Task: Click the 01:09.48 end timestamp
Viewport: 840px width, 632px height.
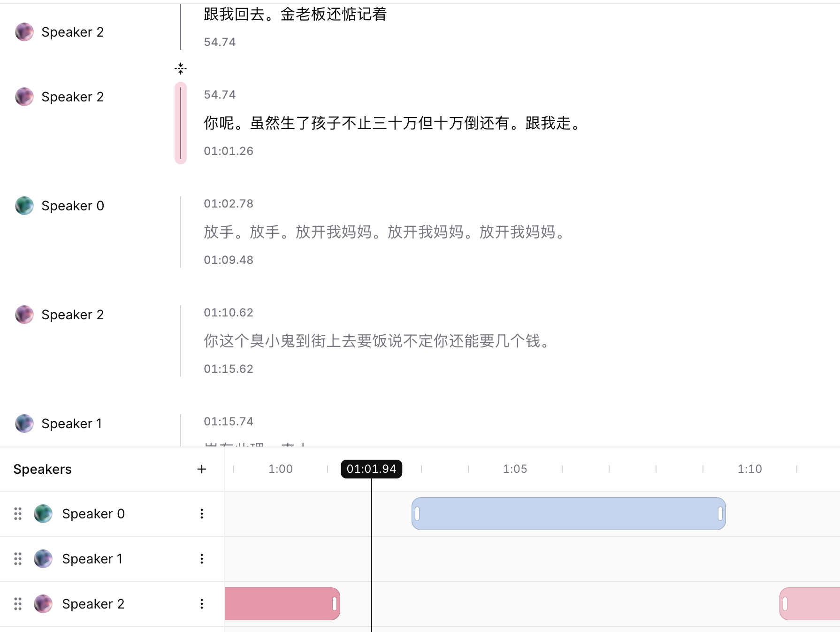Action: click(229, 260)
